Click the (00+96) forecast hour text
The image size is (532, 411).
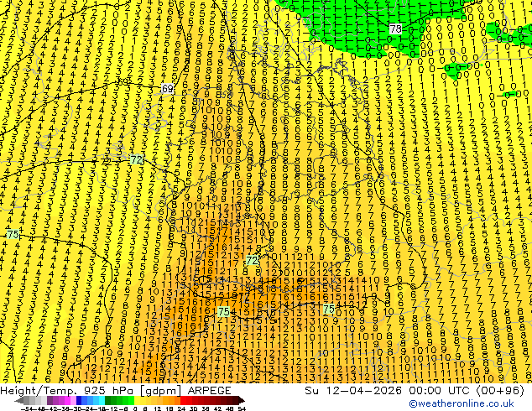tap(502, 391)
